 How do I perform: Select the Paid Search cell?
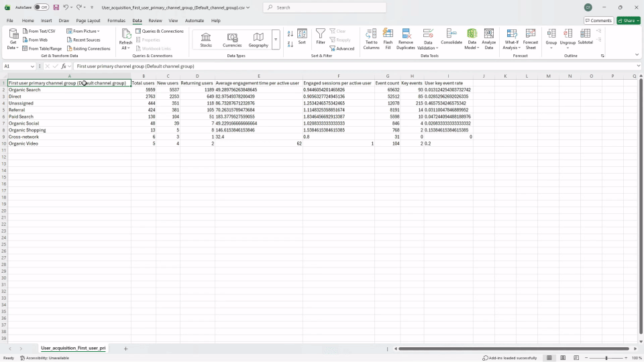69,117
